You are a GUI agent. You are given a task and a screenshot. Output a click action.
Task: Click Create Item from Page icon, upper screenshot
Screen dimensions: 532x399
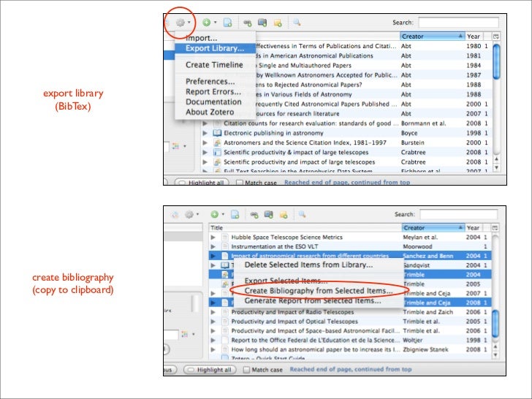pyautogui.click(x=228, y=23)
